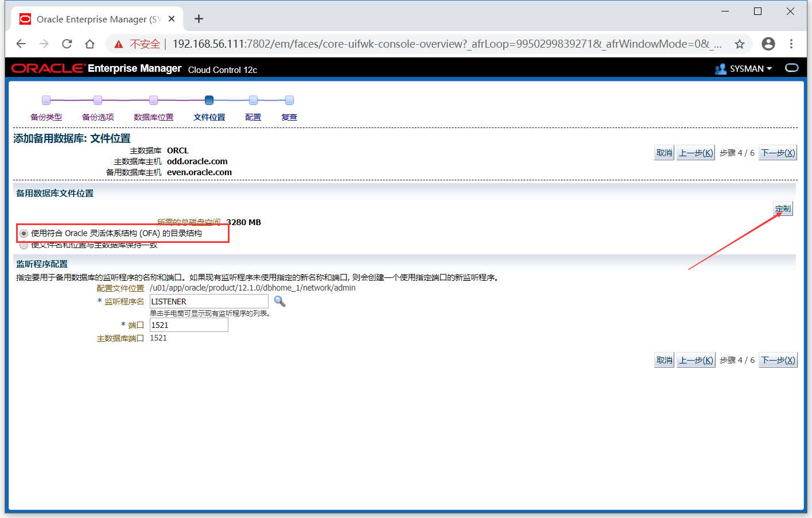Click the 备份选项 train step
The width and height of the screenshot is (812, 518).
point(98,117)
